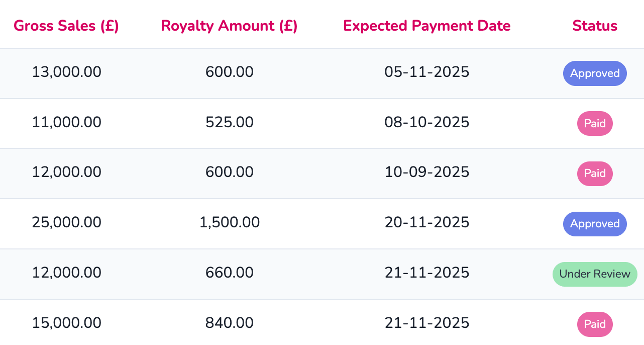Click the 10-09-2025 payment date cell
The image size is (644, 345).
(426, 172)
